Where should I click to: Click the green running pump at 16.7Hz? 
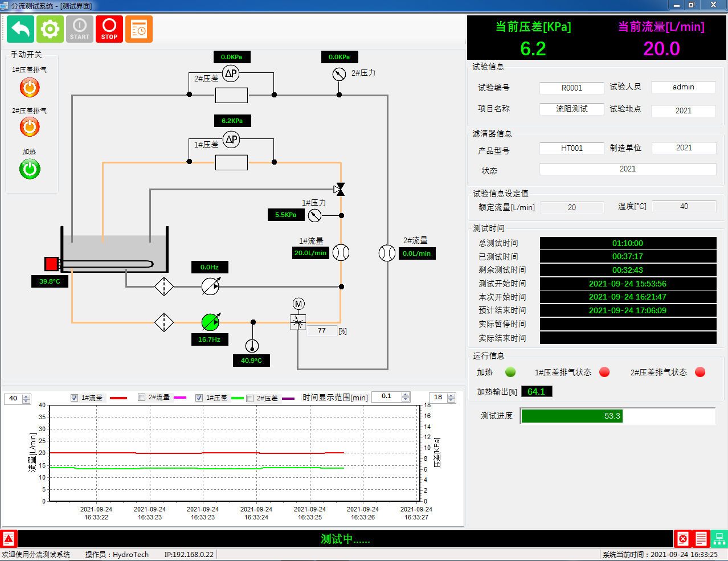pyautogui.click(x=211, y=322)
